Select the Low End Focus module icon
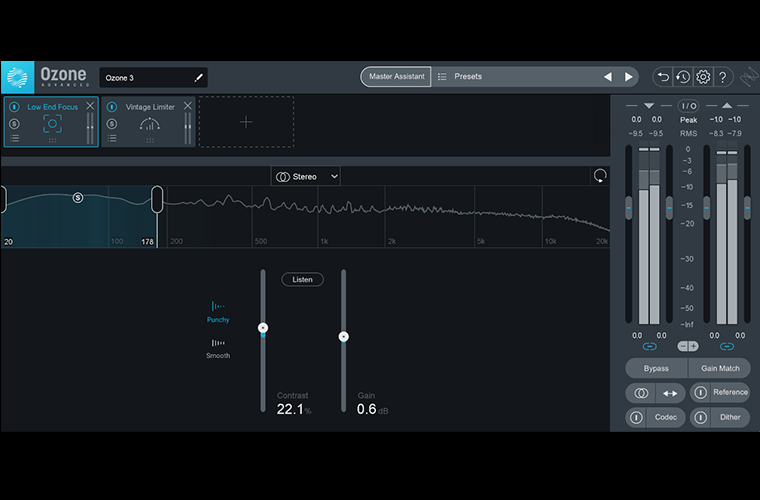Image resolution: width=760 pixels, height=500 pixels. click(x=52, y=124)
